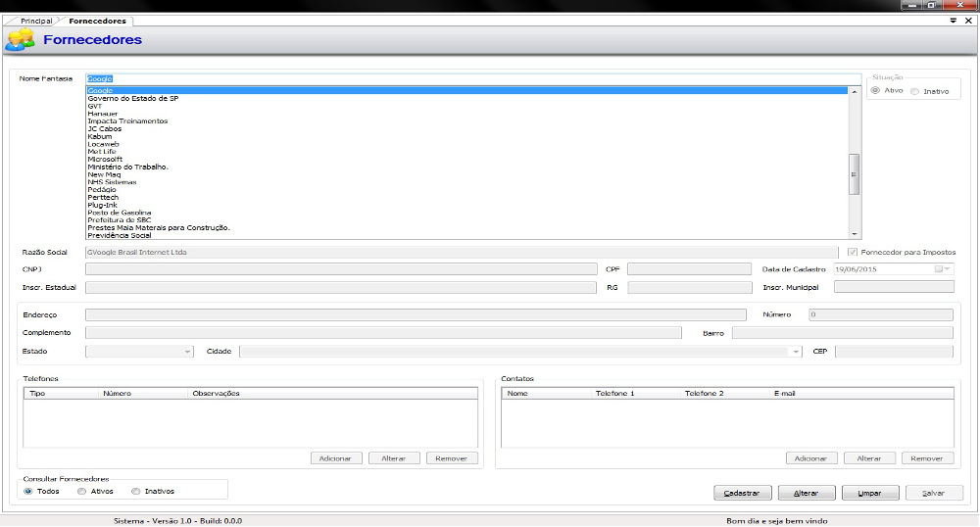Open the Data de Cadastro calendar picker
The image size is (980, 527).
pos(942,268)
